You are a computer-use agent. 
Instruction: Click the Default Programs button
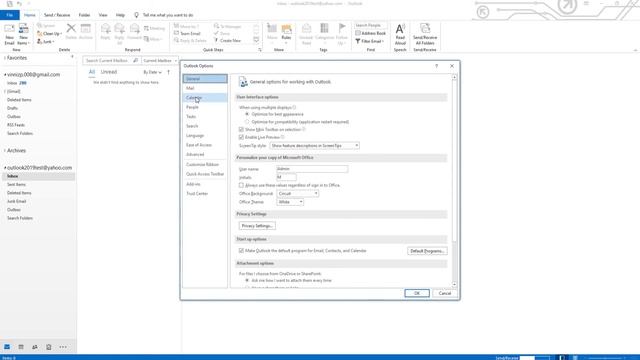click(x=427, y=251)
